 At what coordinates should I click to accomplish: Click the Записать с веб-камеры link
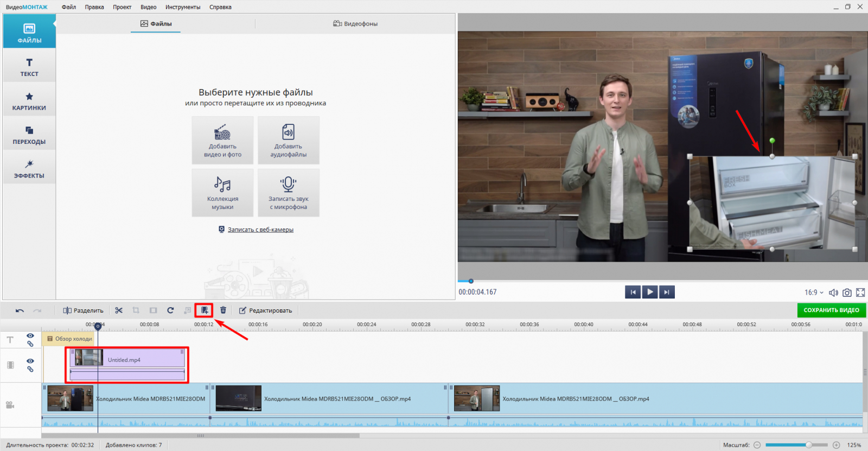(x=260, y=230)
